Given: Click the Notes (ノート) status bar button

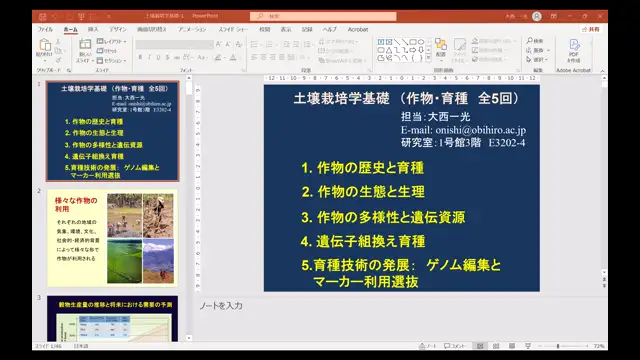Looking at the screenshot, I should point(428,346).
